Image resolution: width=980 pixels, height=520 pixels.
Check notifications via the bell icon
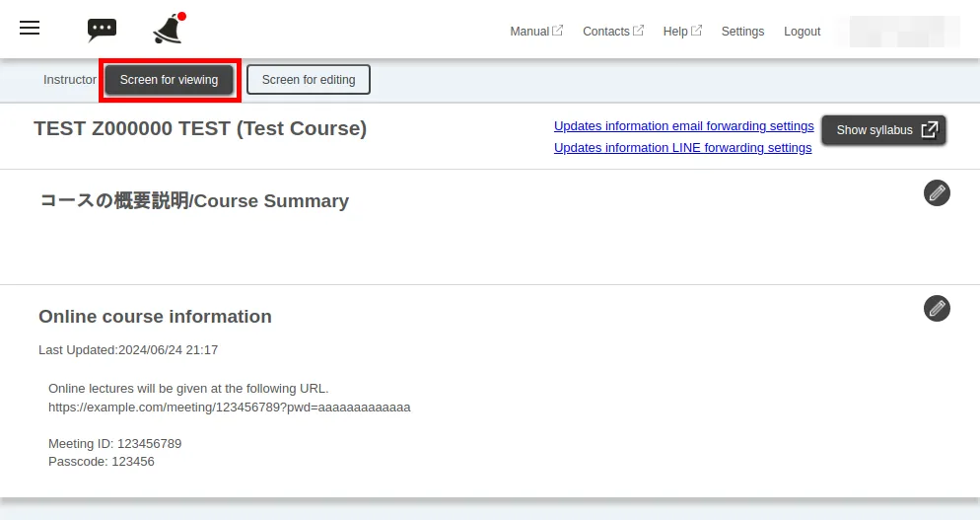pos(169,30)
